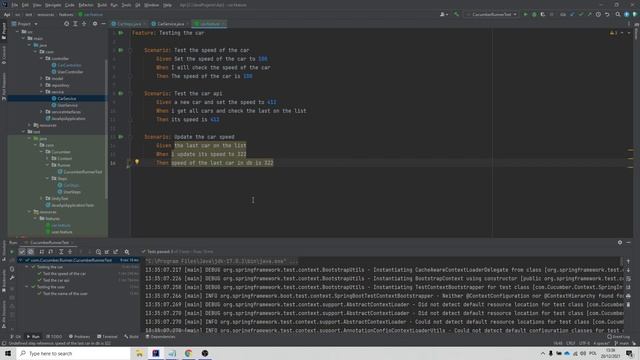
Task: Click Run with Coverage icon
Action: click(542, 14)
